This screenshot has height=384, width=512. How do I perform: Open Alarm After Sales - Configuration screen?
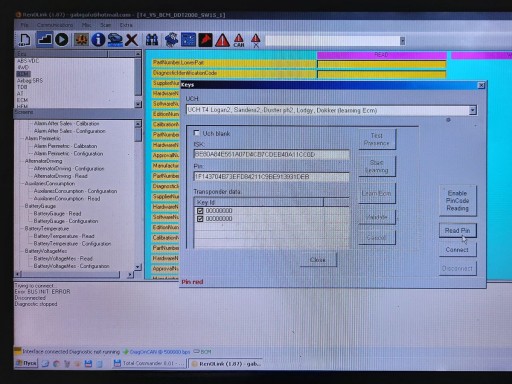coord(69,131)
